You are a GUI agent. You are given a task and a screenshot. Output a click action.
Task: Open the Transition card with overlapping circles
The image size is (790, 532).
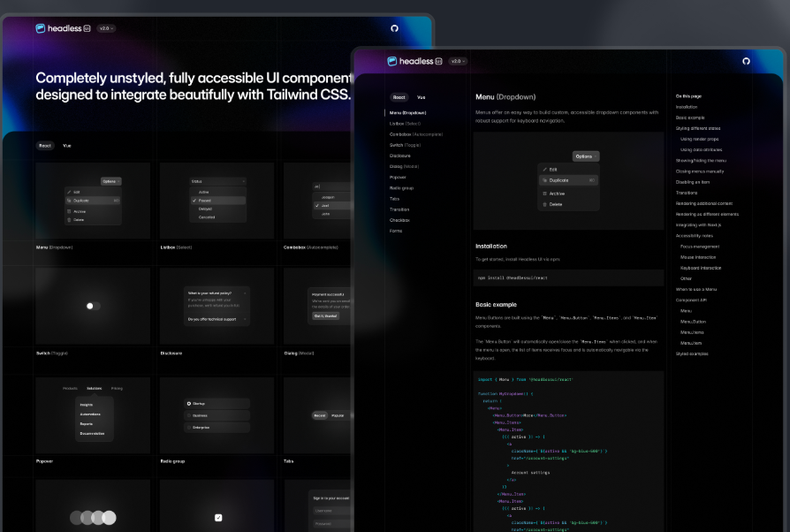pos(93,505)
